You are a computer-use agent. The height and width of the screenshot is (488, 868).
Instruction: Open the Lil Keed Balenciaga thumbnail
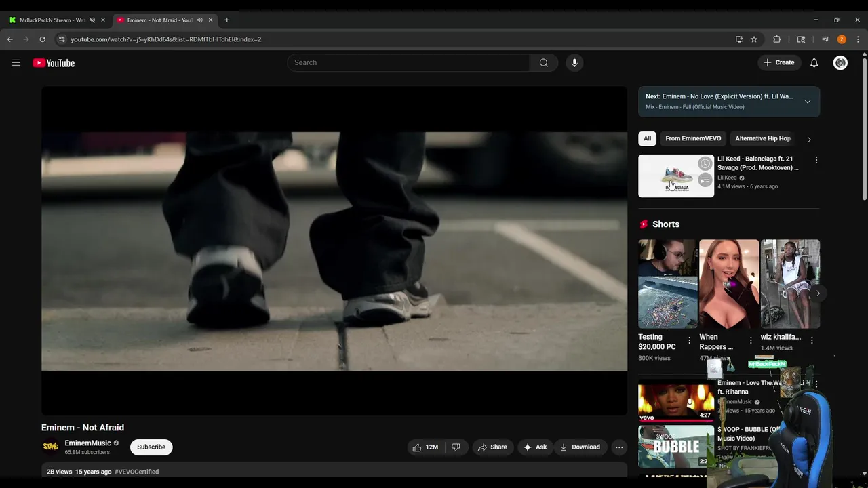point(676,176)
